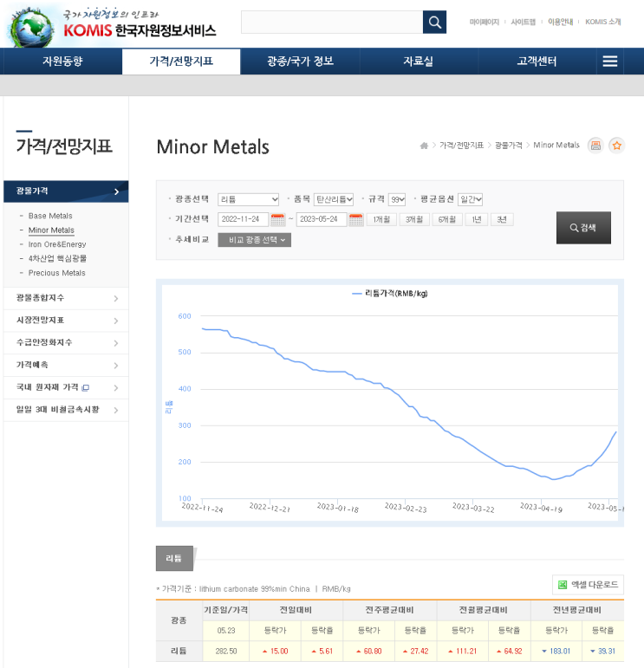This screenshot has height=668, width=644.
Task: Open the 고객센터 main menu
Action: click(x=537, y=62)
